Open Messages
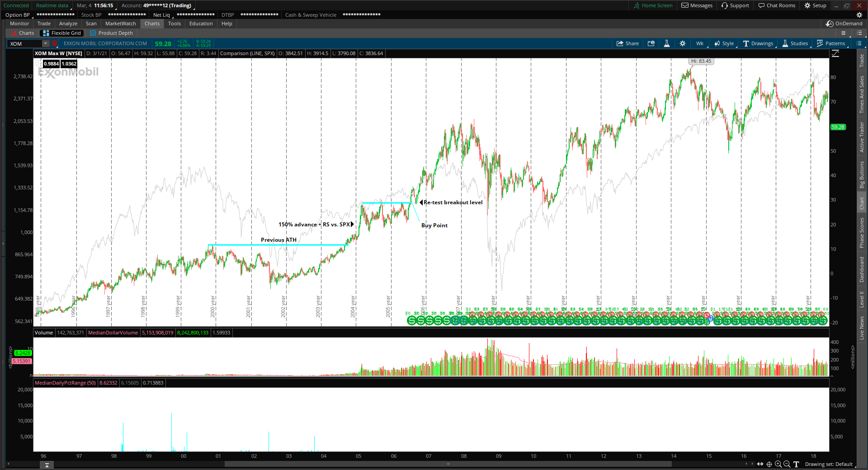The width and height of the screenshot is (868, 470). 697,5
